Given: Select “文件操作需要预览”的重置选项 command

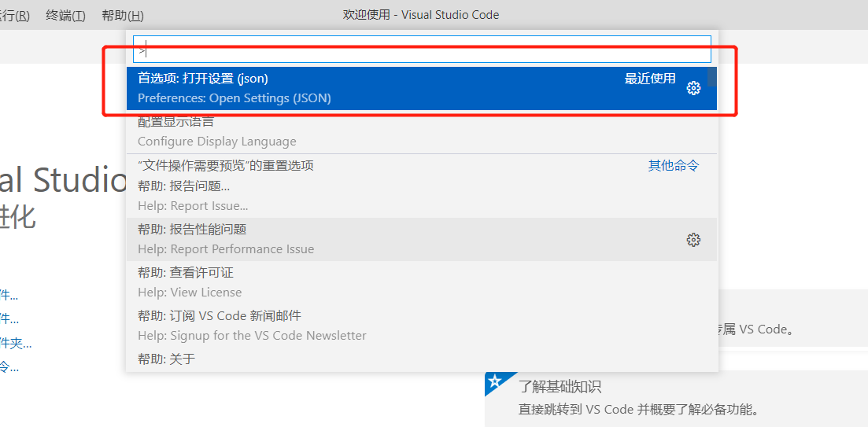Looking at the screenshot, I should click(x=422, y=165).
